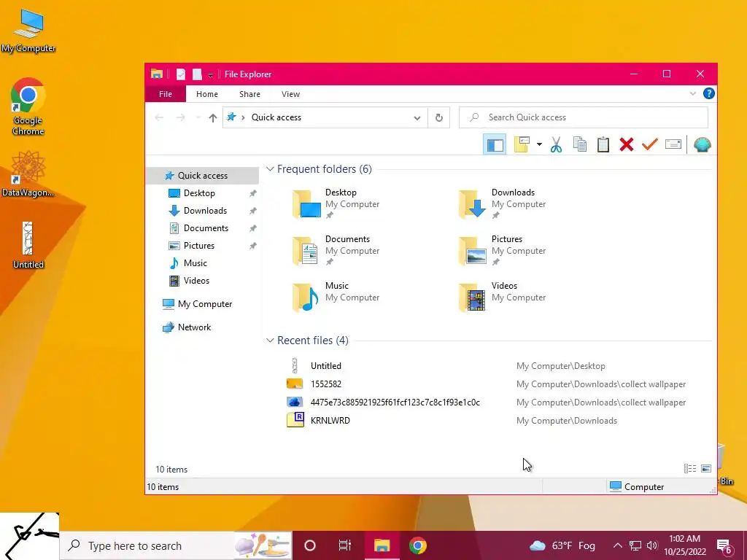747x560 pixels.
Task: Select Network in the navigation pane
Action: (194, 327)
